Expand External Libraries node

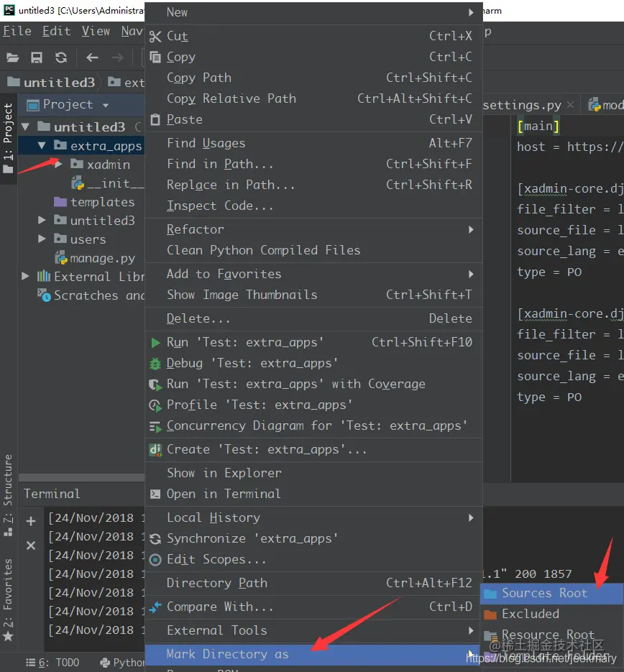(25, 277)
